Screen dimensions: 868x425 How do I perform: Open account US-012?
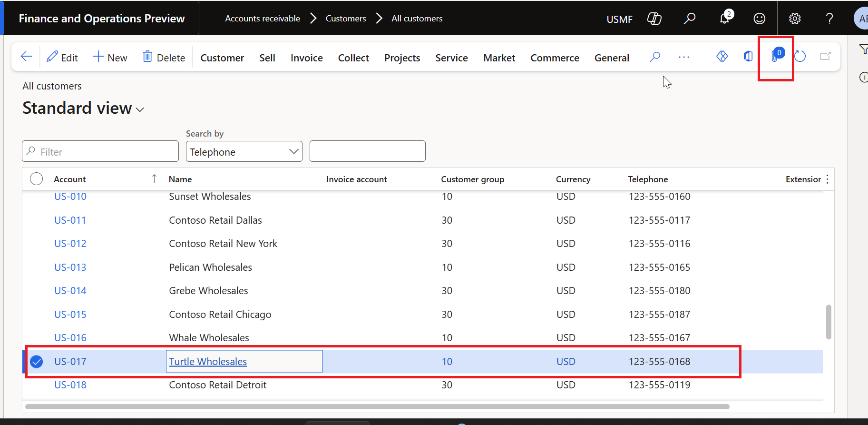point(70,244)
